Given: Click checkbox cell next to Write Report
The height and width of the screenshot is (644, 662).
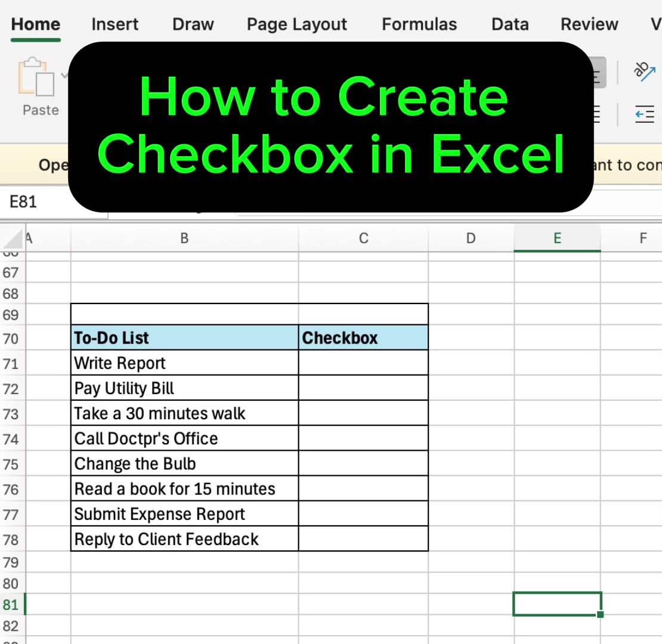Looking at the screenshot, I should click(x=364, y=363).
